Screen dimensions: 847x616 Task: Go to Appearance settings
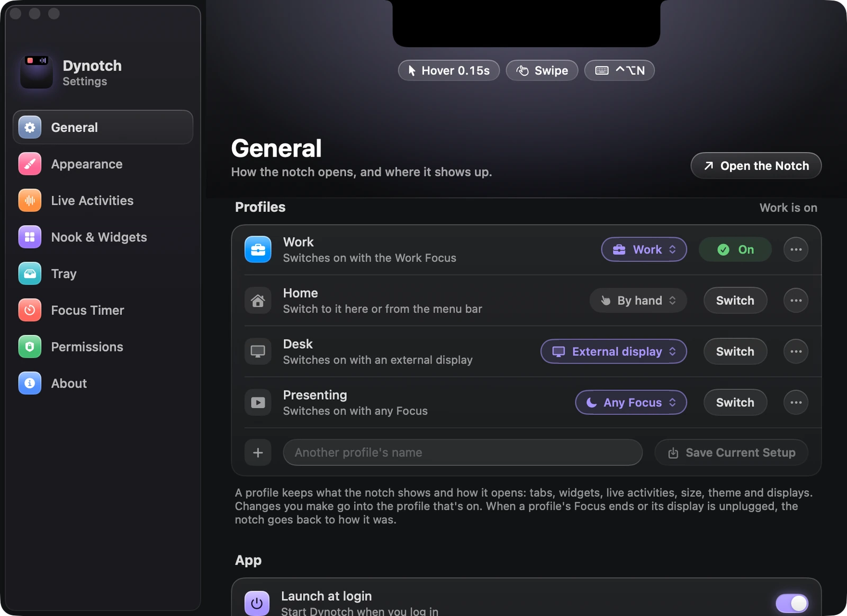(x=103, y=164)
